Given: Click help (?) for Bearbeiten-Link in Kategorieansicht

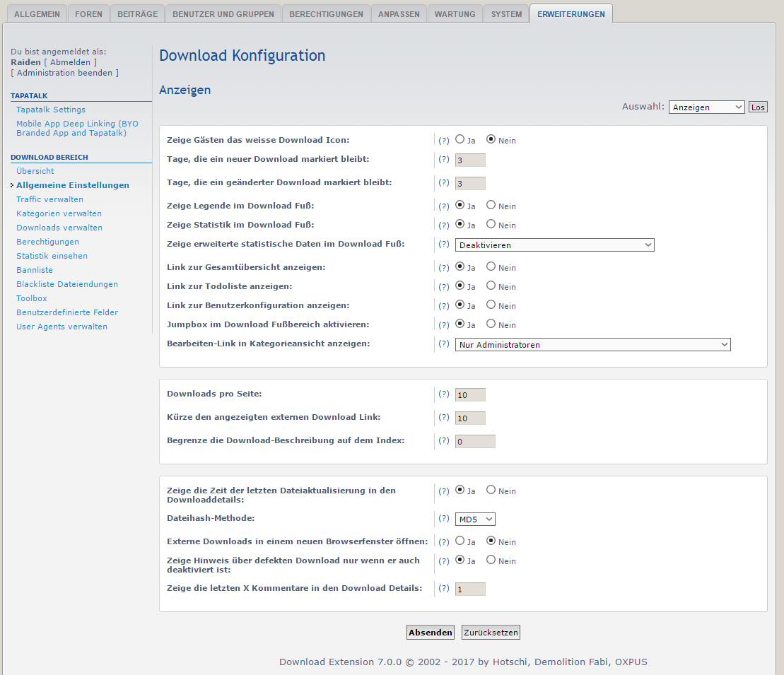Looking at the screenshot, I should [x=444, y=344].
